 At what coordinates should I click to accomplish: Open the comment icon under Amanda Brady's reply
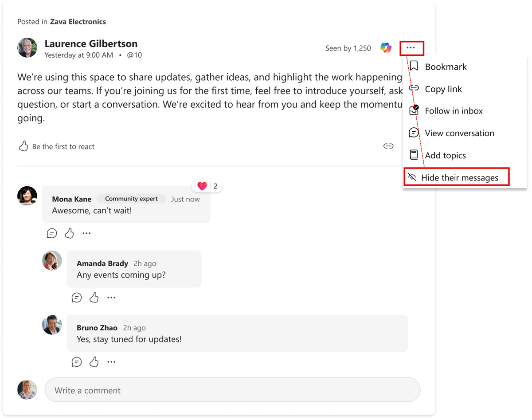(x=76, y=297)
